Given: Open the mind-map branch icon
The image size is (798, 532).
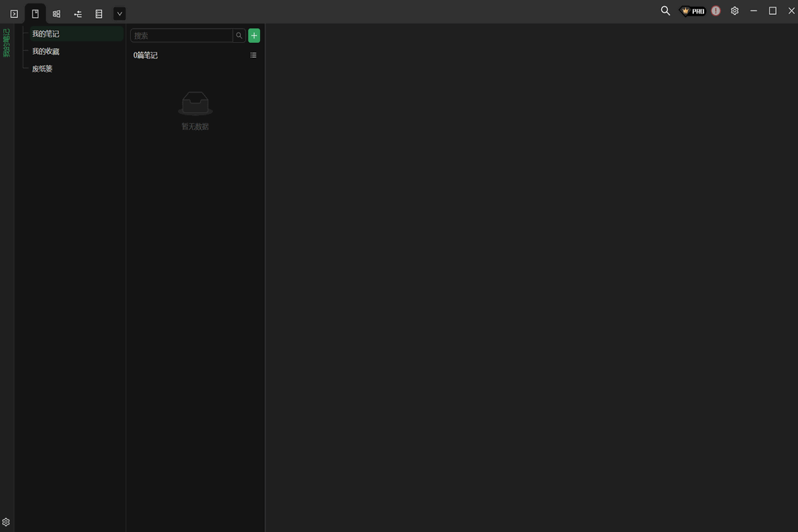Looking at the screenshot, I should tap(78, 13).
